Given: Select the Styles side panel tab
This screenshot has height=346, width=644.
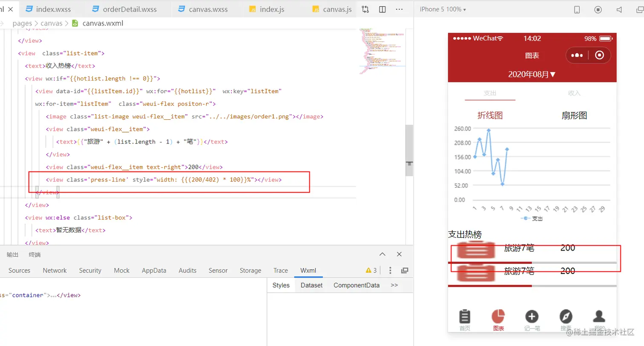Looking at the screenshot, I should (281, 285).
